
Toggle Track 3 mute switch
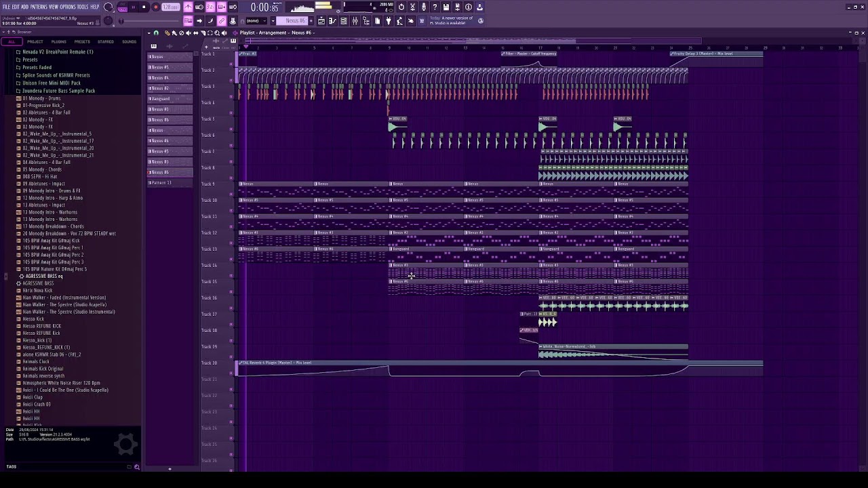231,97
